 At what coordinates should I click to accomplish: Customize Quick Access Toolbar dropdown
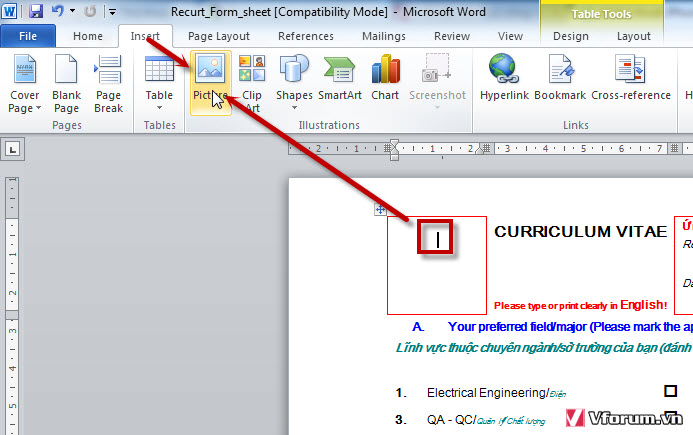click(x=113, y=12)
